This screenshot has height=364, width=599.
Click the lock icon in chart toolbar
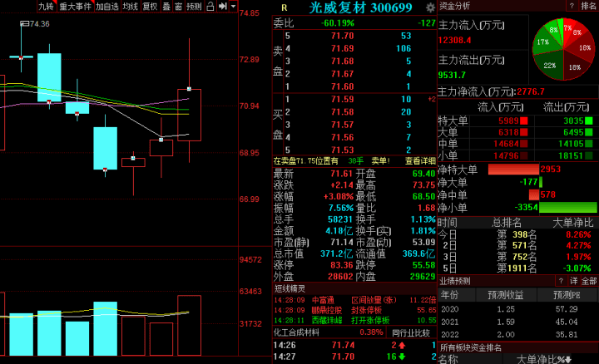coord(210,6)
